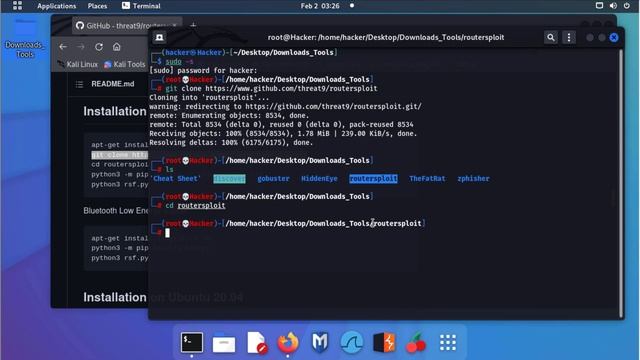Click the terminal window title text
The height and width of the screenshot is (360, 640).
[x=386, y=38]
